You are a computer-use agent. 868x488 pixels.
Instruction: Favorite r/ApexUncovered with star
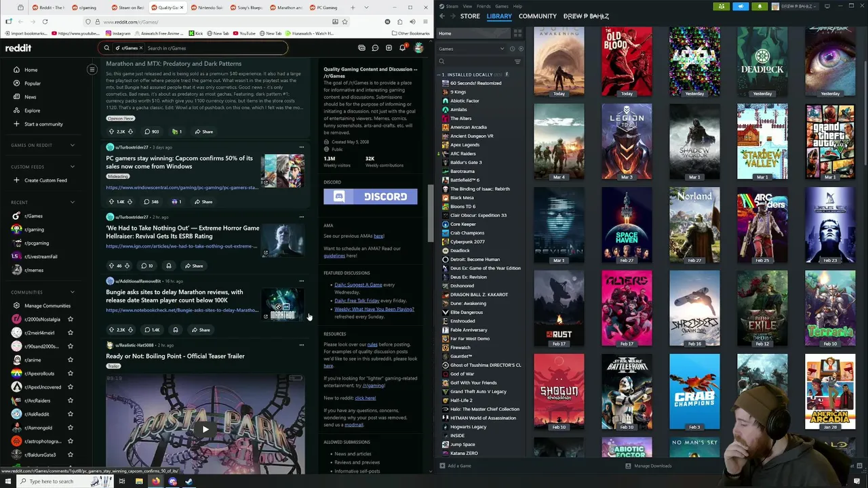(x=70, y=387)
